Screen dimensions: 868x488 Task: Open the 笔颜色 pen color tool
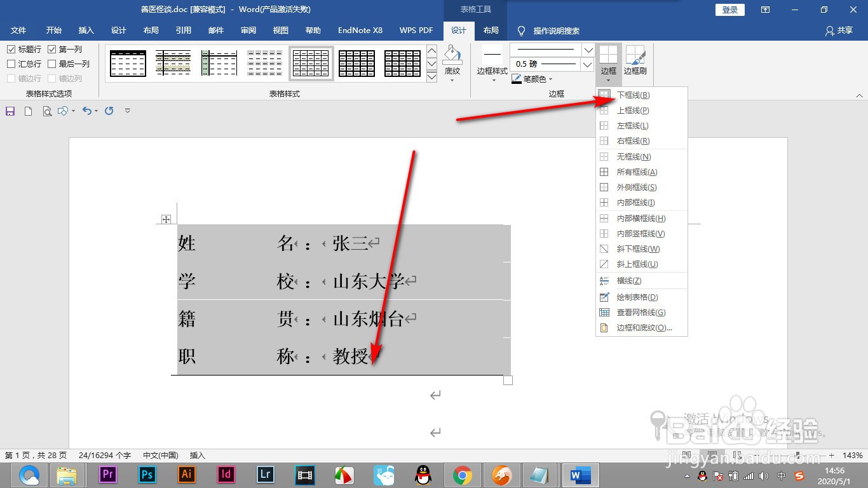tap(533, 79)
